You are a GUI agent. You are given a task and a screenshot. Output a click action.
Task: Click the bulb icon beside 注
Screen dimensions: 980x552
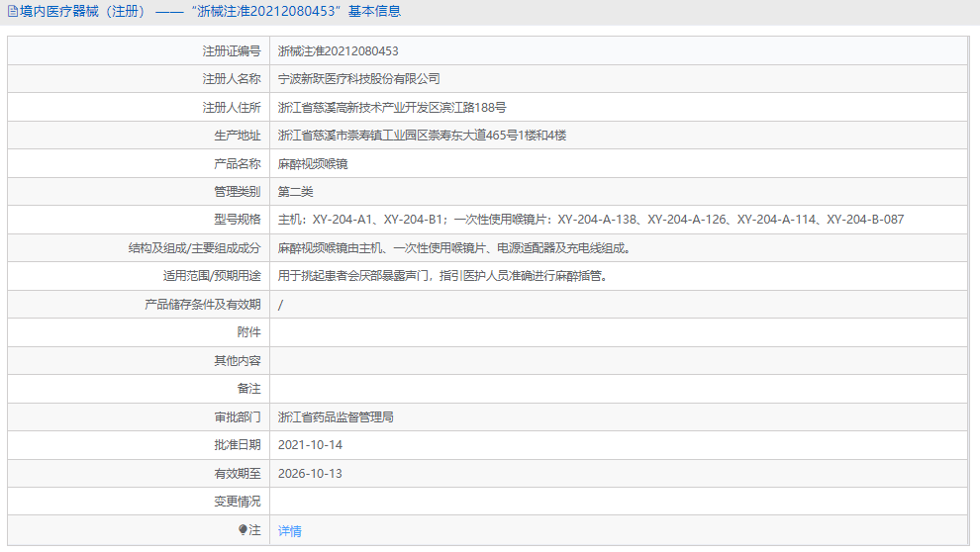(244, 529)
